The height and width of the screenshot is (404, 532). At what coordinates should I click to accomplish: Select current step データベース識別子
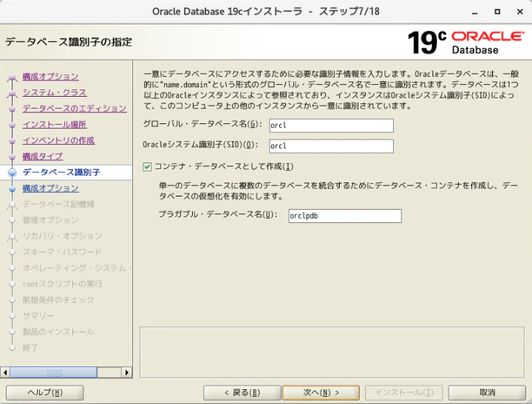tap(61, 172)
